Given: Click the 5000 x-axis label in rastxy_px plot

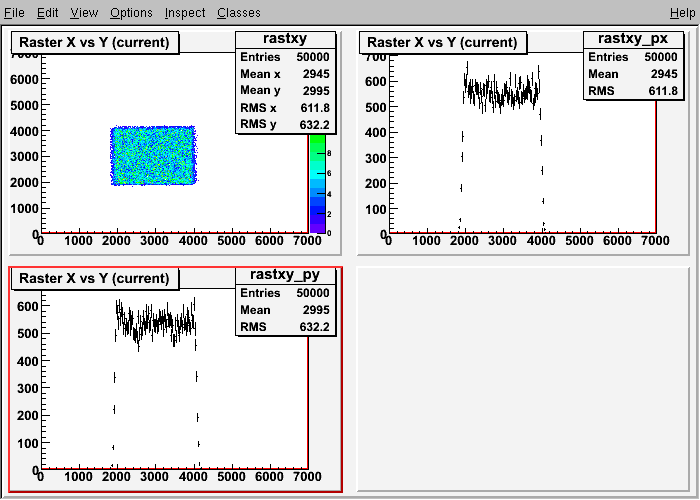Looking at the screenshot, I should click(579, 241).
